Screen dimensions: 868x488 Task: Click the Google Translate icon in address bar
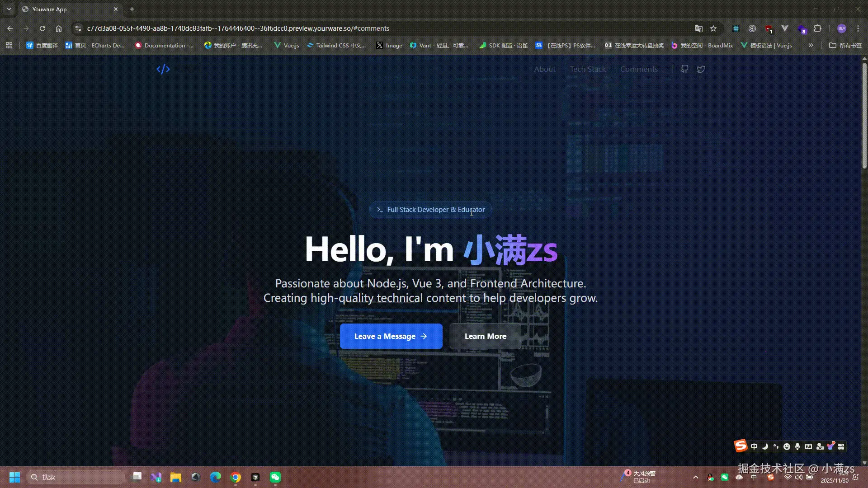(x=698, y=28)
